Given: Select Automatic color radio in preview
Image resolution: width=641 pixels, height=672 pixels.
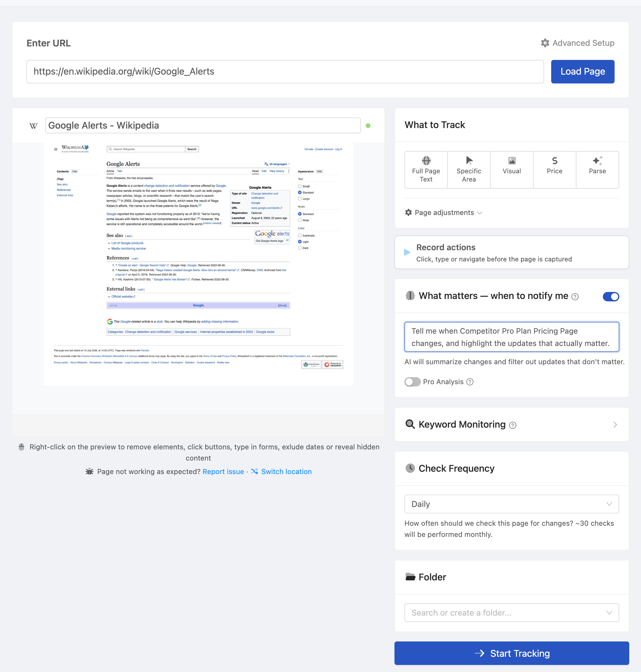Looking at the screenshot, I should pos(300,236).
